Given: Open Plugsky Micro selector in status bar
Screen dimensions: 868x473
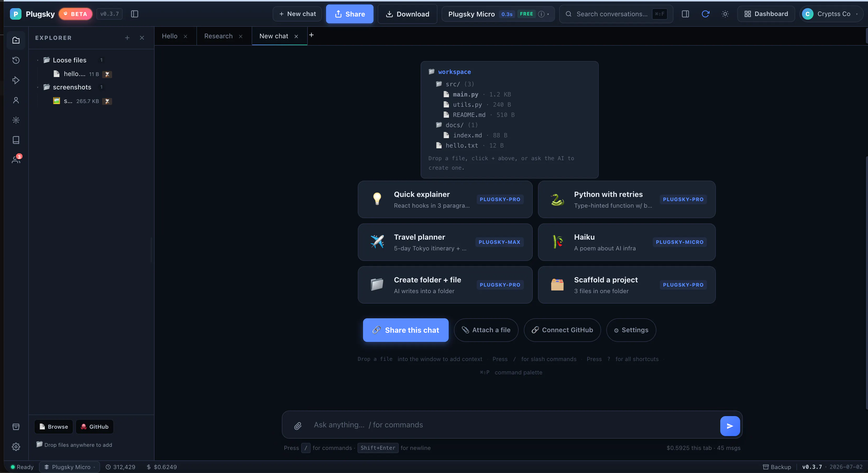Looking at the screenshot, I should [69, 467].
